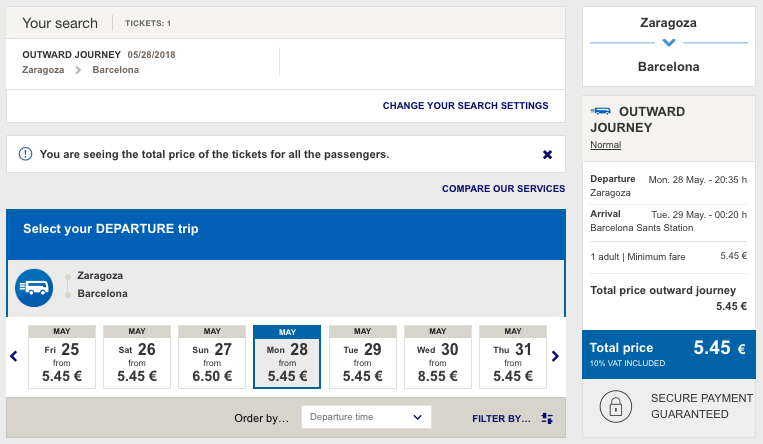The image size is (763, 444).
Task: Show next dates with right arrow
Action: coord(555,356)
